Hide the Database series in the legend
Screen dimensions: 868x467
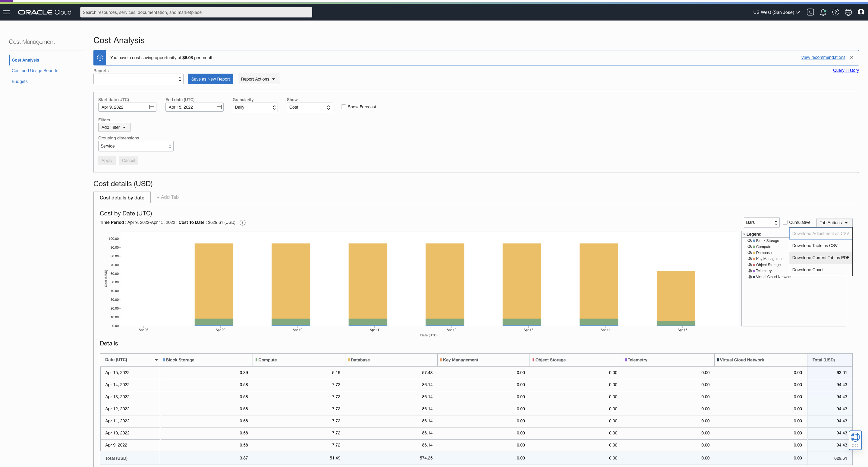750,253
